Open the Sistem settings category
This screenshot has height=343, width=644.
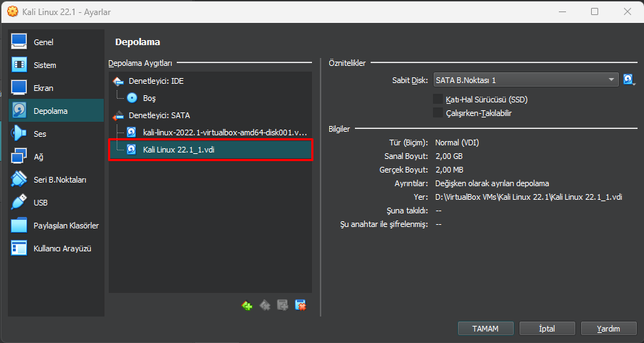click(x=57, y=65)
